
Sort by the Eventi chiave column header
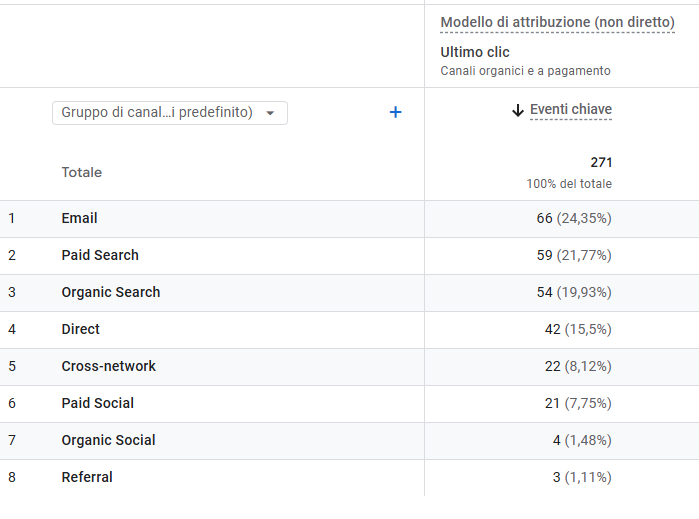[x=571, y=110]
